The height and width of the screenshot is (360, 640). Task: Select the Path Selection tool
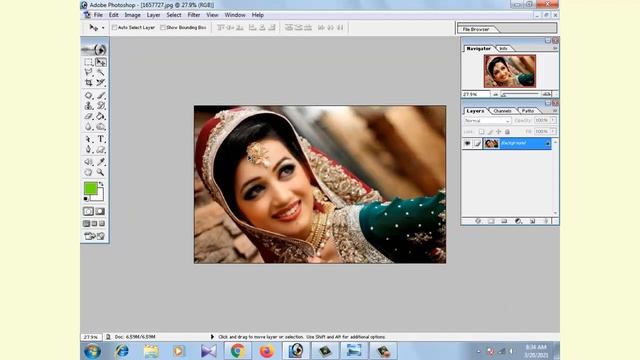(x=89, y=139)
